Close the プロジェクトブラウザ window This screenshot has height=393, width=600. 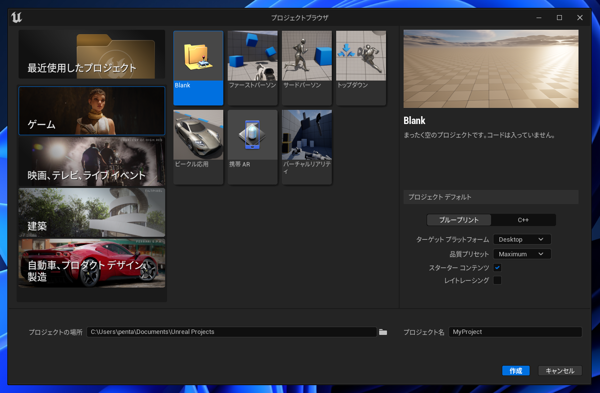click(580, 18)
